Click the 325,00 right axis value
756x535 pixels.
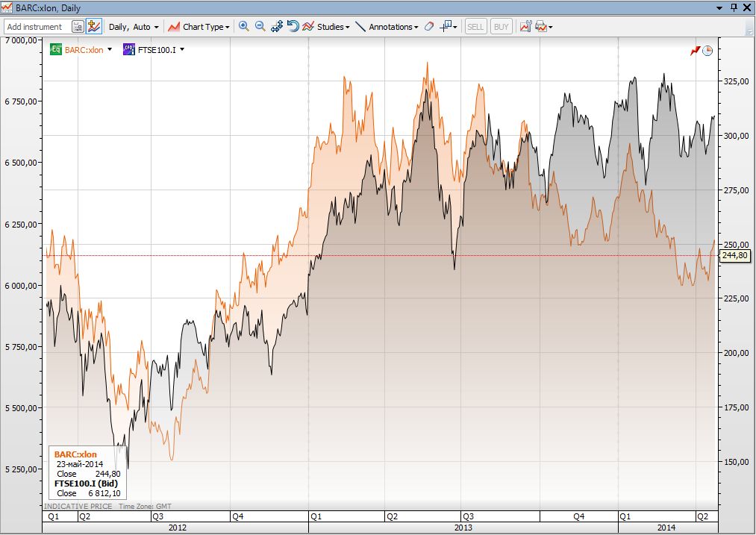point(737,81)
